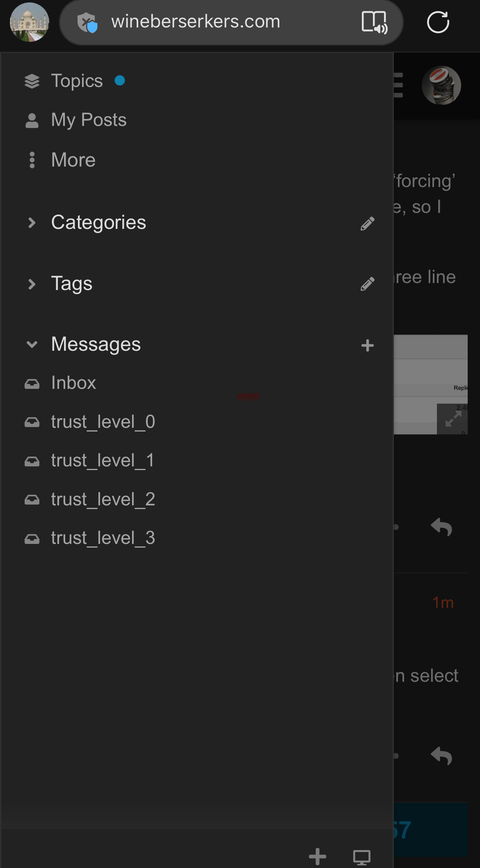Tap the browser page reload icon
The image size is (480, 868).
438,22
